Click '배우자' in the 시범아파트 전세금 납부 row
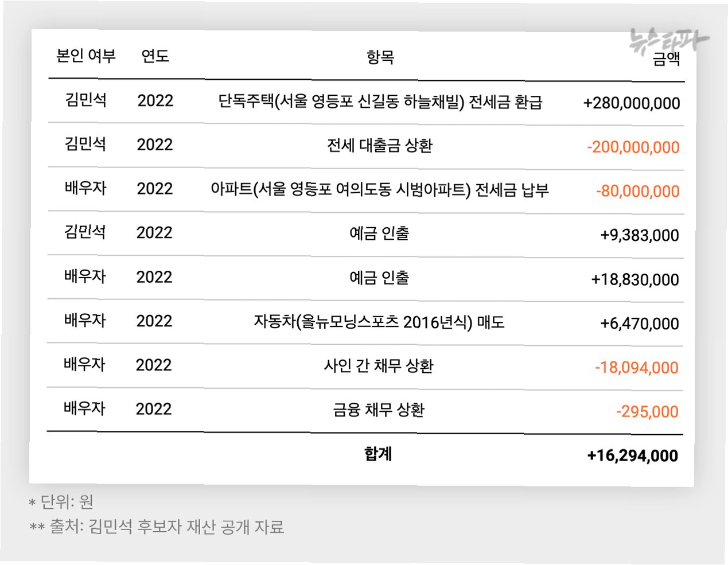Screen dimensions: 728x565 point(85,188)
